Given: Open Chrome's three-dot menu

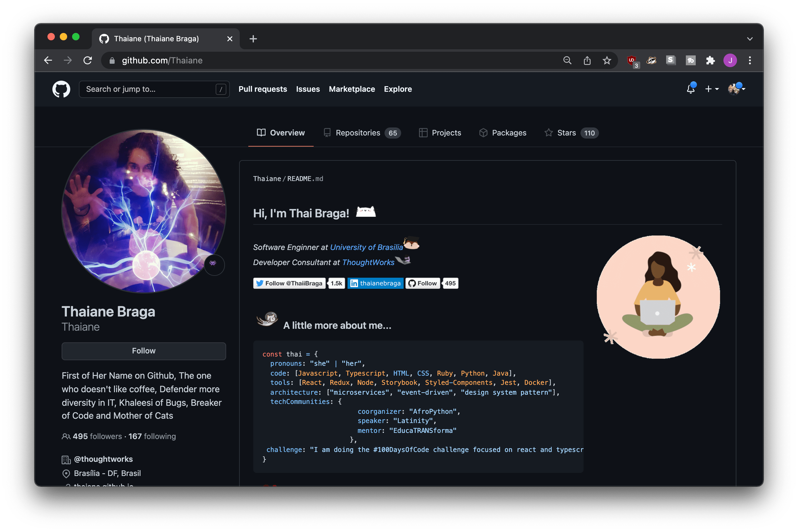Looking at the screenshot, I should [750, 60].
